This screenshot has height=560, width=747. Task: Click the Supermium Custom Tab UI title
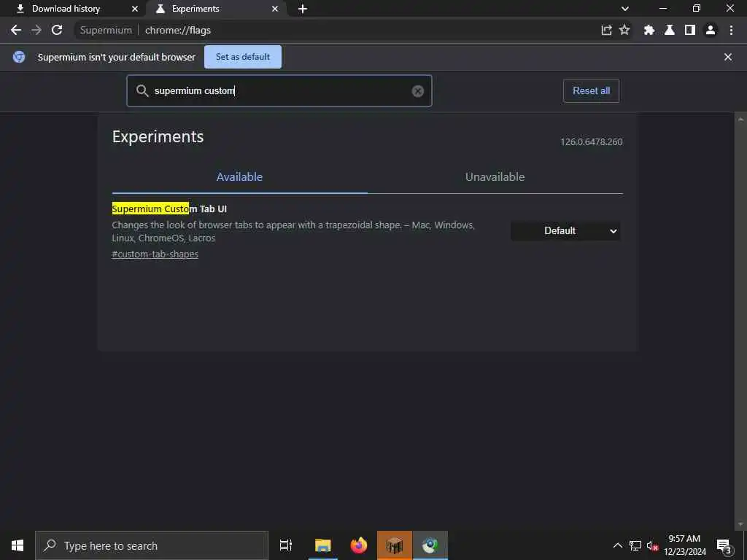169,209
